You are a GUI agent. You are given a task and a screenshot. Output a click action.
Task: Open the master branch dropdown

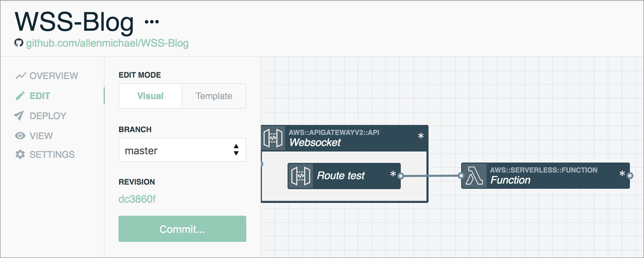coord(182,150)
